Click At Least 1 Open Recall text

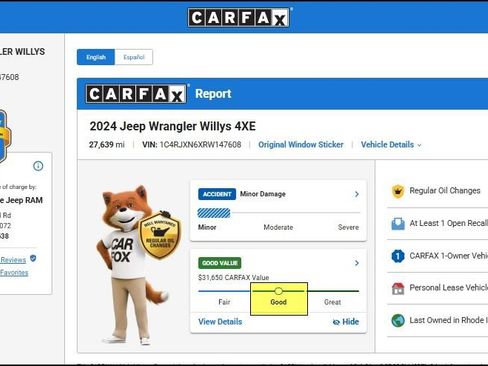[449, 223]
